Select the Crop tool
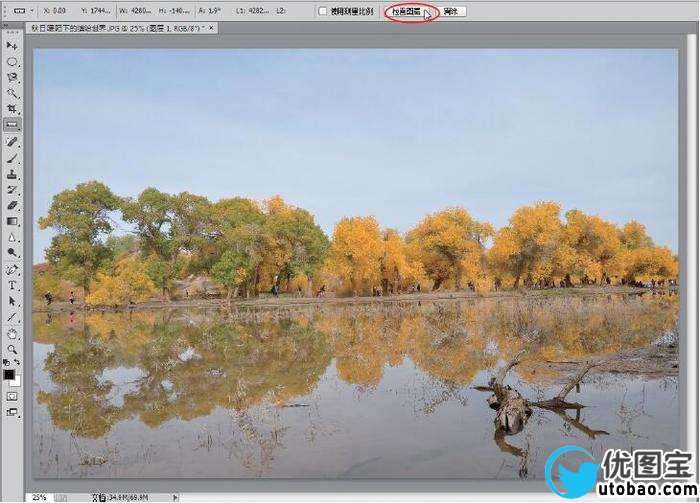 click(12, 108)
